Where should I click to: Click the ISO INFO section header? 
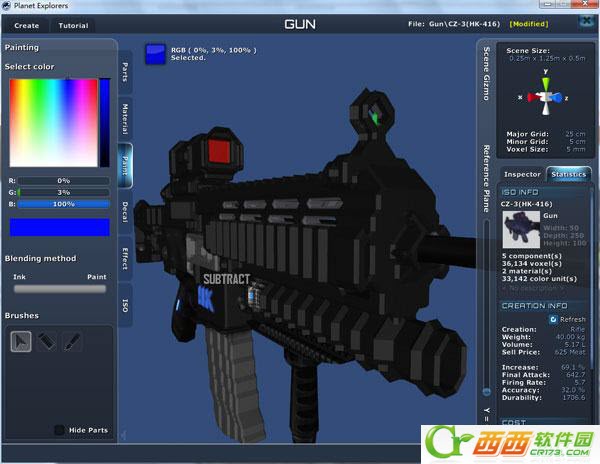(520, 192)
